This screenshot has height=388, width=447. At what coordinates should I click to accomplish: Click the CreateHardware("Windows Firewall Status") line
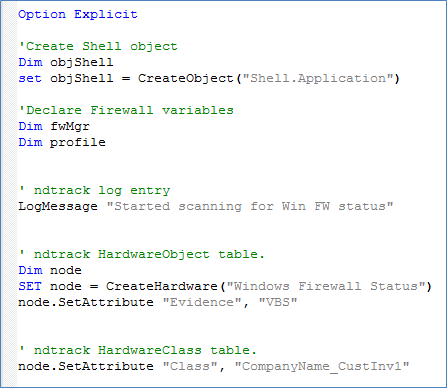coord(225,286)
